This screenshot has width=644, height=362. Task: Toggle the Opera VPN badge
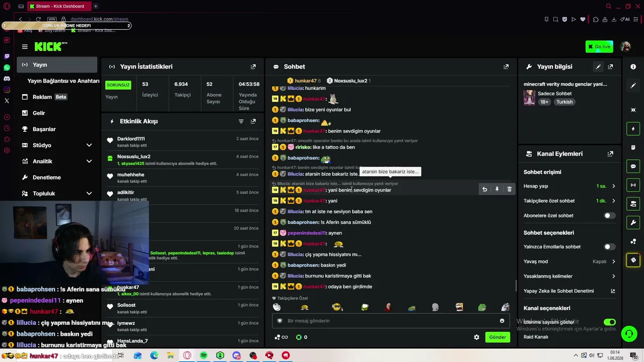click(52, 19)
